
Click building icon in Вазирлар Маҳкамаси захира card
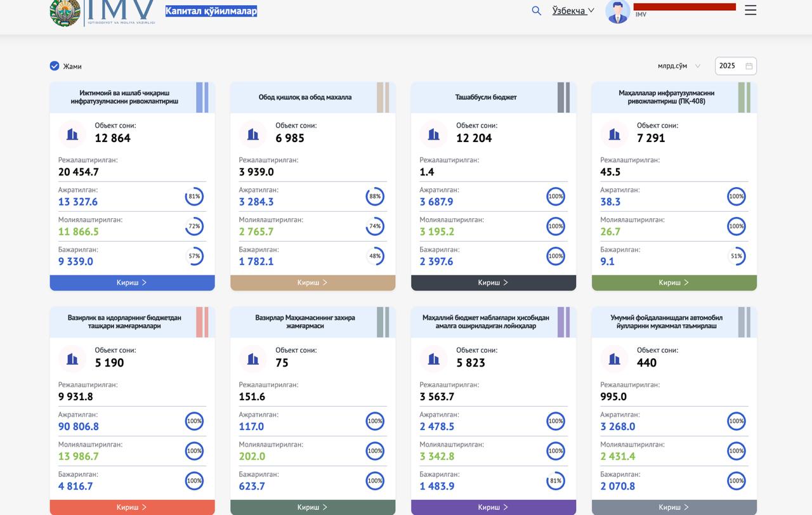253,359
